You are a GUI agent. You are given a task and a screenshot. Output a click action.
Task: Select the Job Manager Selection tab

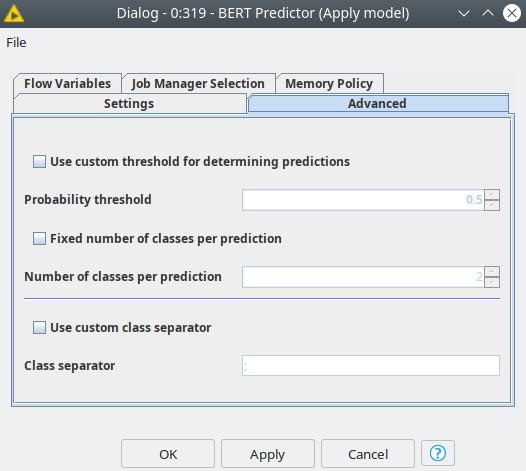click(198, 84)
